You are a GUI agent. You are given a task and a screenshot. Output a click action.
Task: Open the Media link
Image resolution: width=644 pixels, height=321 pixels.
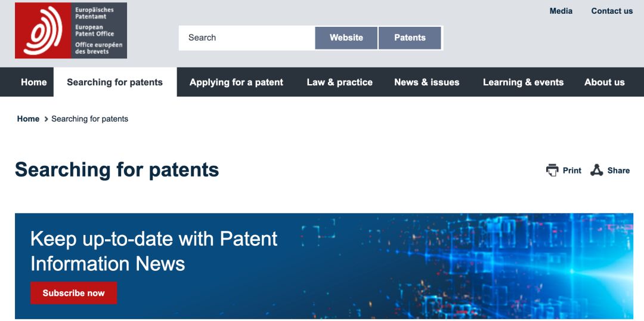pyautogui.click(x=561, y=11)
